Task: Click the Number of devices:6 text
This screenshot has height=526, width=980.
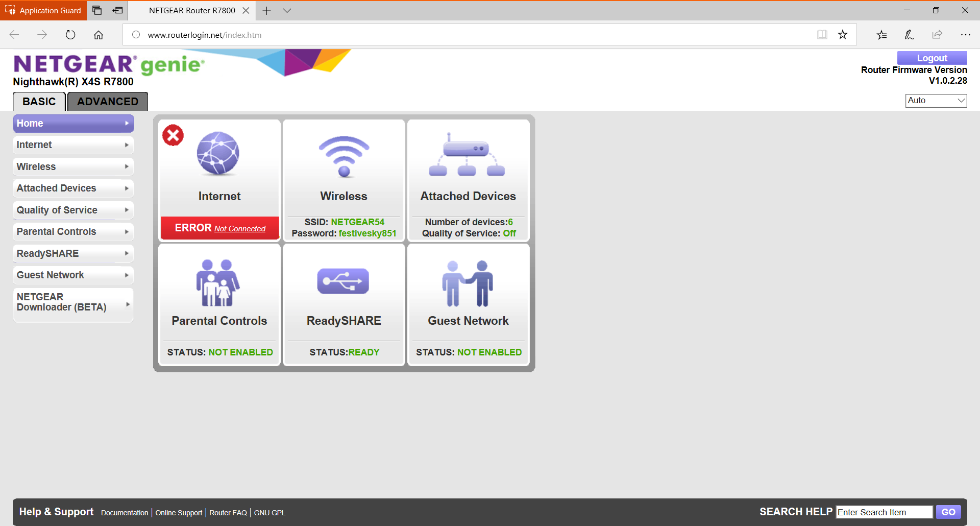Action: 469,222
